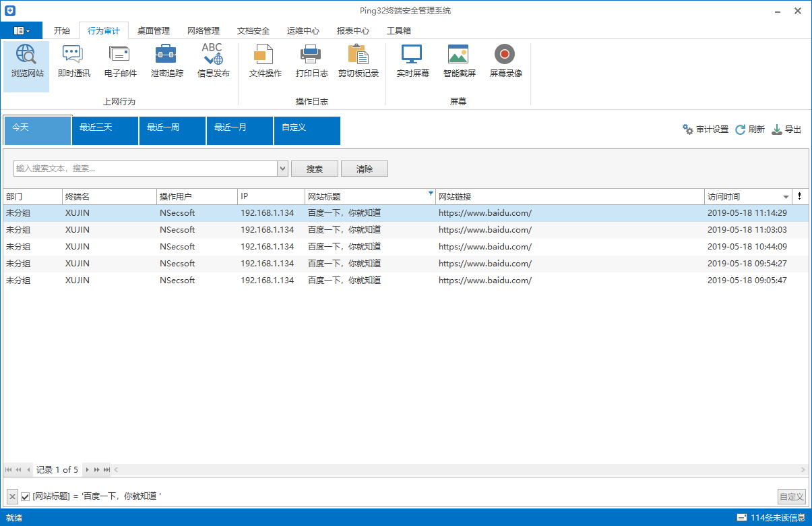The width and height of the screenshot is (812, 526).
Task: Go to the next page of records
Action: (97, 469)
